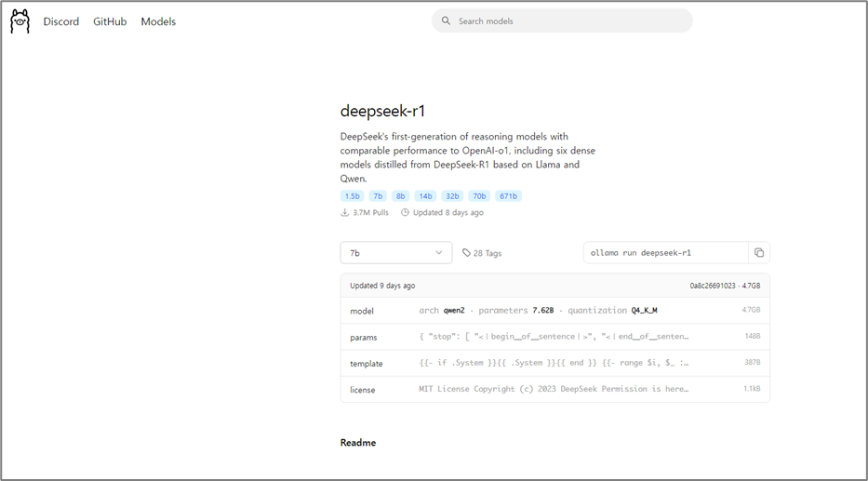The height and width of the screenshot is (481, 868).
Task: Click the download pulls icon
Action: 344,212
